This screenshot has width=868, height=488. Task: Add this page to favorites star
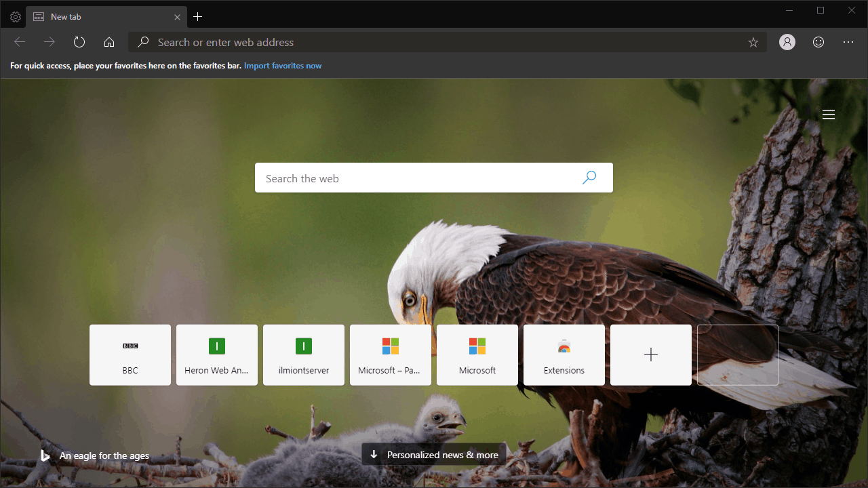(753, 42)
